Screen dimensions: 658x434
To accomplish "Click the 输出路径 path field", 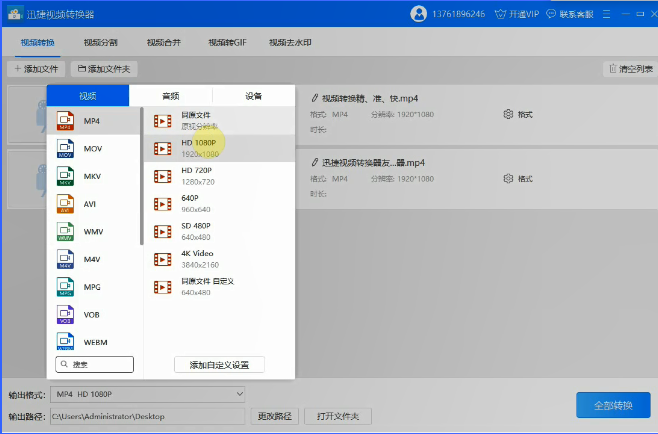I will tap(147, 416).
